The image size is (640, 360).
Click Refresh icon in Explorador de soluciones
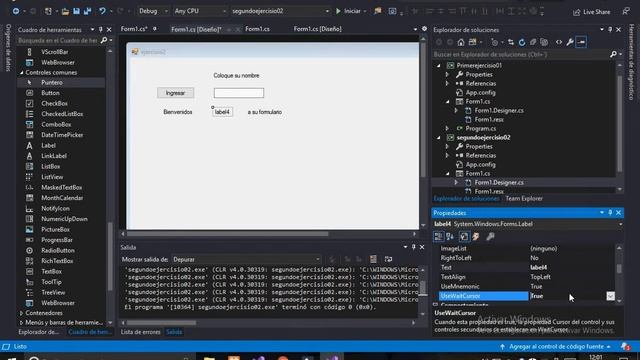pyautogui.click(x=522, y=42)
